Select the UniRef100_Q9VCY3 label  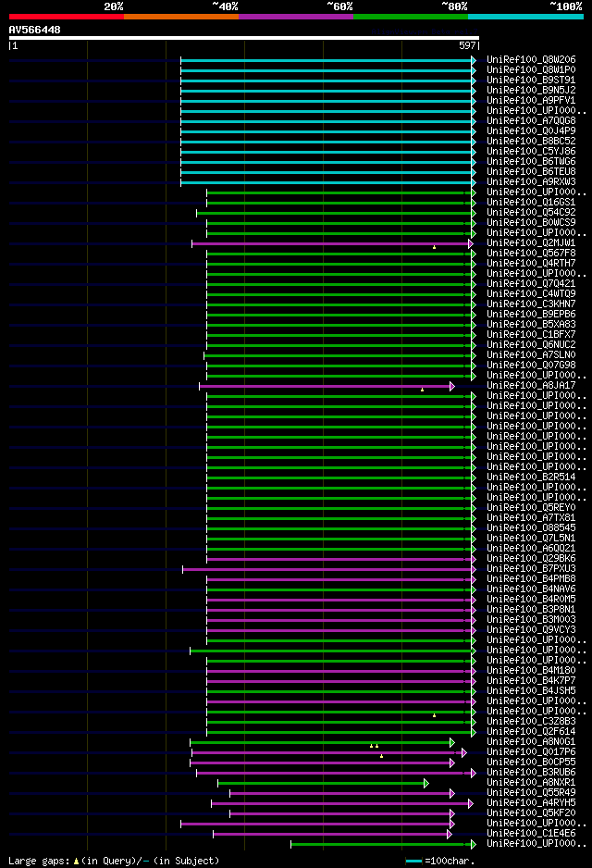(531, 630)
